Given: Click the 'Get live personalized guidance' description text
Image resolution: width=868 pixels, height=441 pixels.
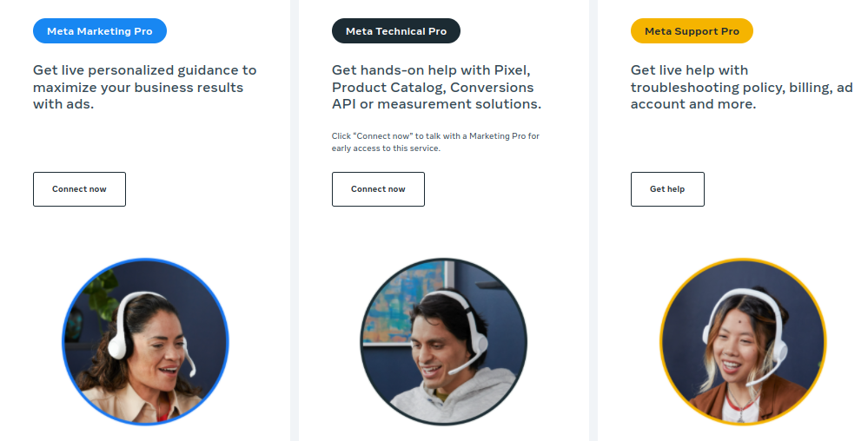Looking at the screenshot, I should [x=144, y=87].
